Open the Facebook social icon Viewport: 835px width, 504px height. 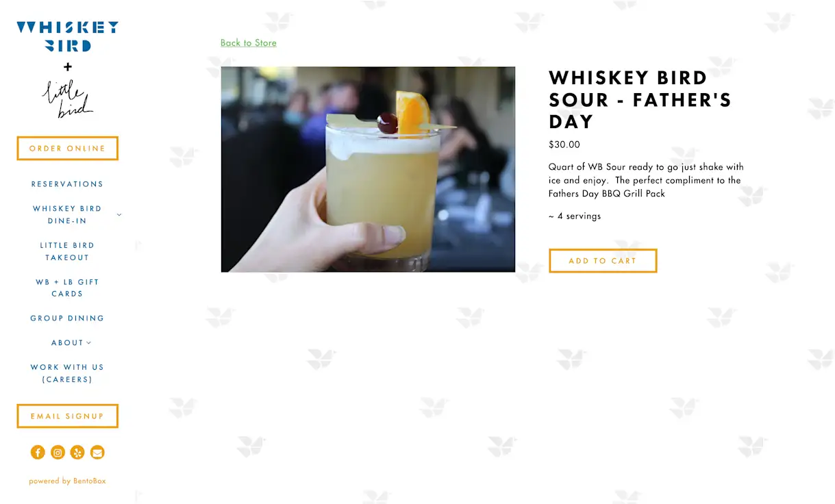click(x=38, y=452)
